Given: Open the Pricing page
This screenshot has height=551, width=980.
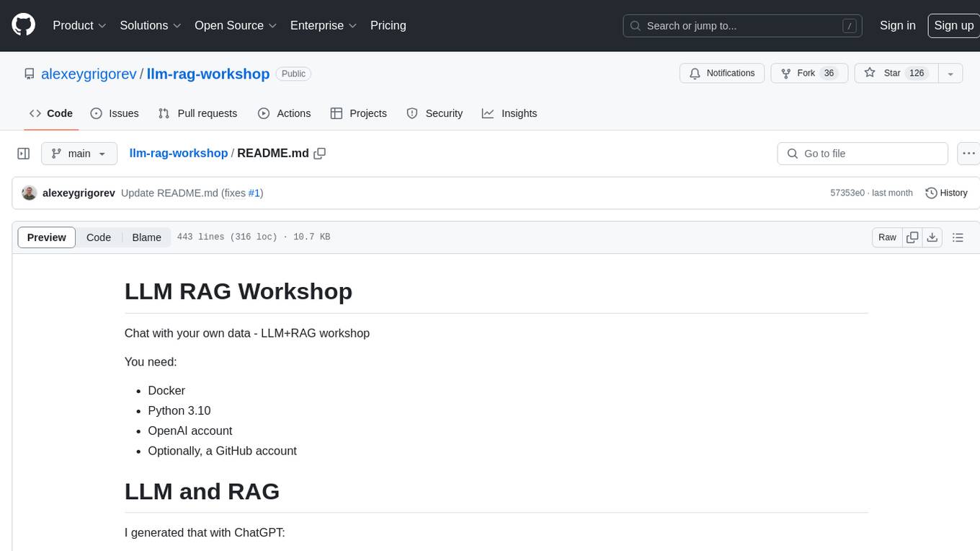Looking at the screenshot, I should pyautogui.click(x=388, y=25).
